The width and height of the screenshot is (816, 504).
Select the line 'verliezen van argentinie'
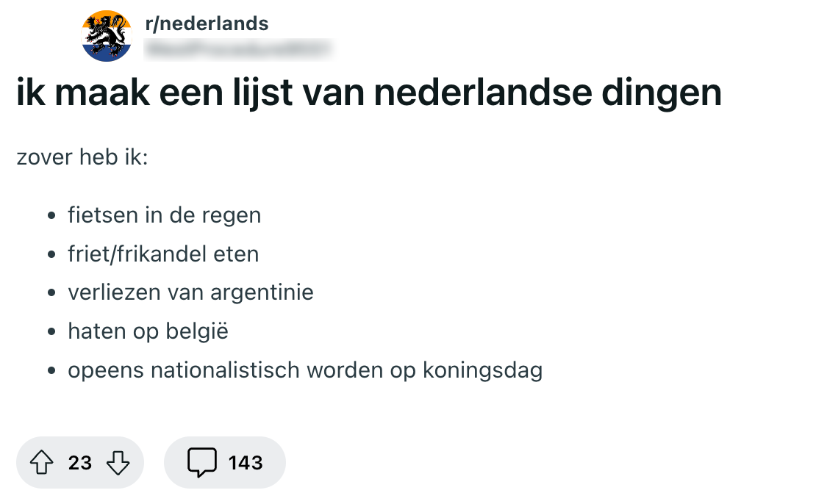click(190, 292)
